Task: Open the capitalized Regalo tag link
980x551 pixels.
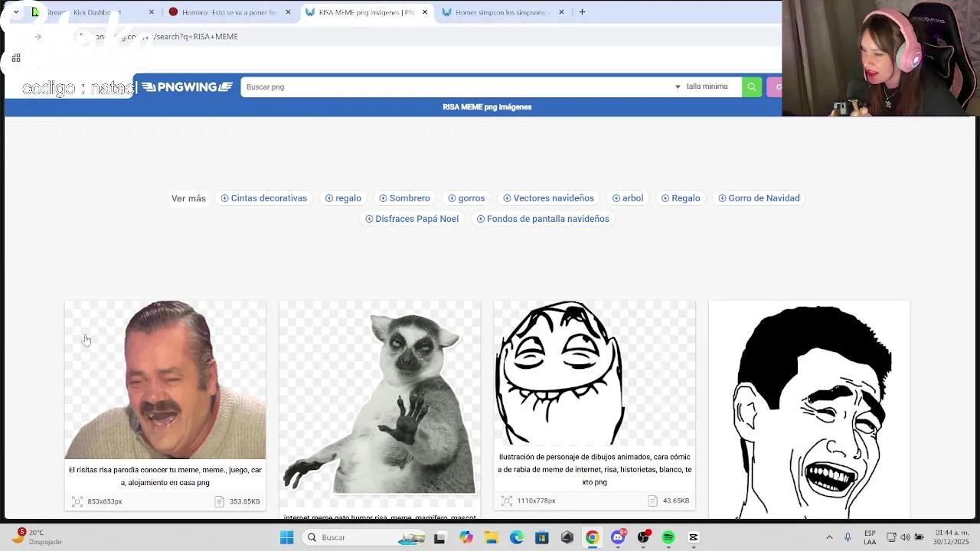Action: [681, 198]
